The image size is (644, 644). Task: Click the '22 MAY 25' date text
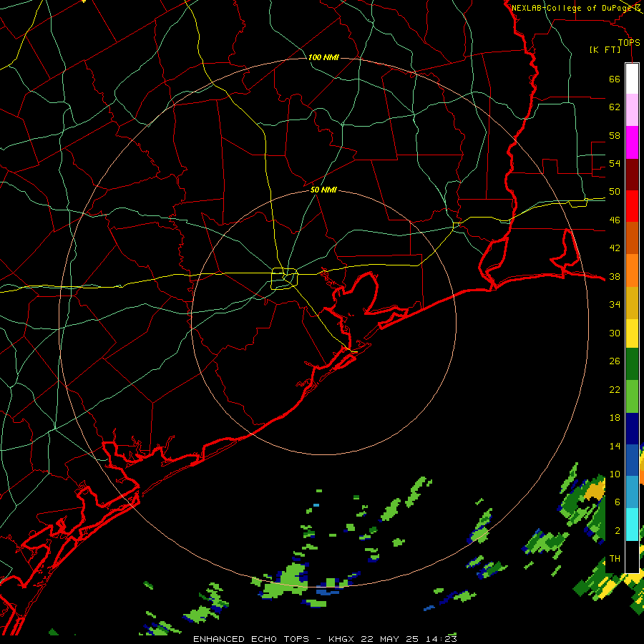(x=389, y=639)
